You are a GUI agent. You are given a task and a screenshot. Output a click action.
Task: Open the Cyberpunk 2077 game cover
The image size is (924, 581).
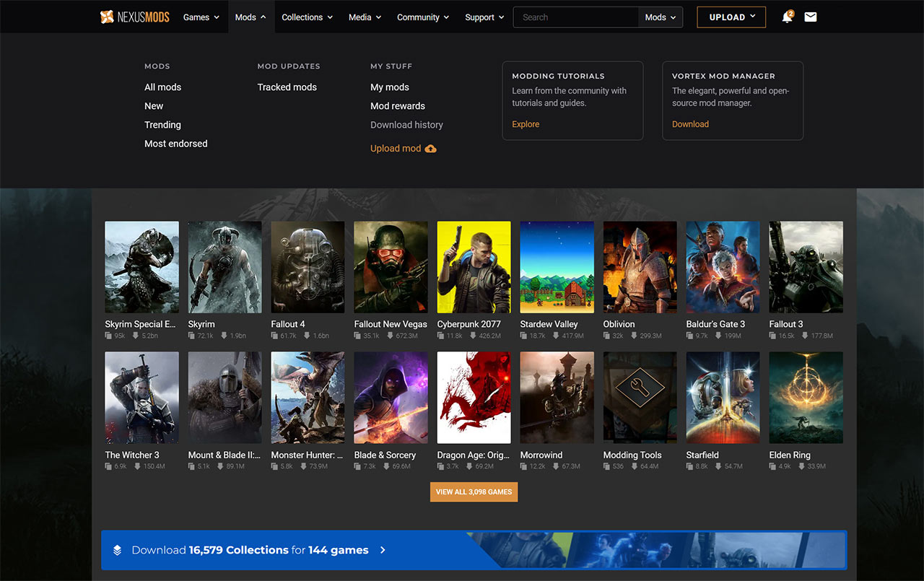click(474, 267)
